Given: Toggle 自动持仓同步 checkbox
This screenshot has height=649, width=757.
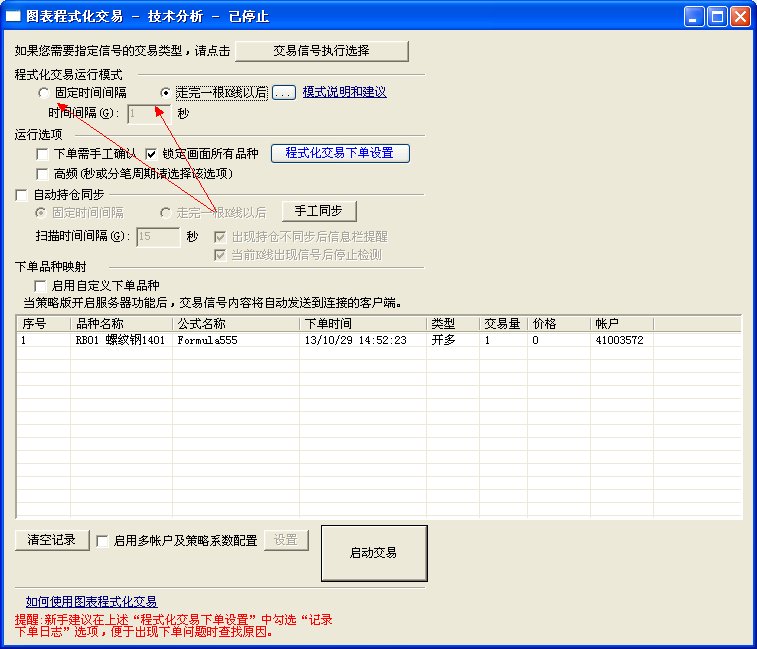Looking at the screenshot, I should (23, 195).
